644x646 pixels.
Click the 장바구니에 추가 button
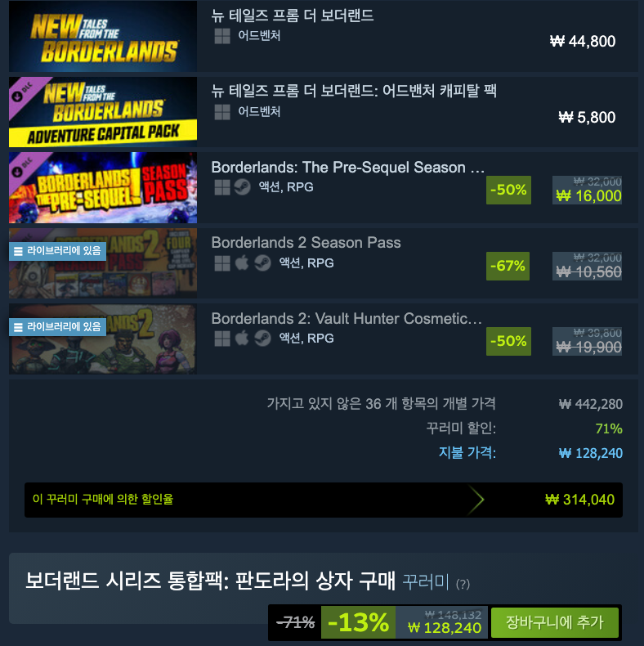(555, 622)
